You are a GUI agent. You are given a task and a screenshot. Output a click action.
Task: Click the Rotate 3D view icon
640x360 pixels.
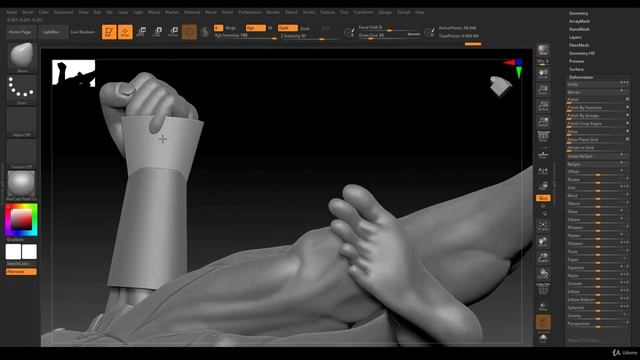click(x=543, y=273)
